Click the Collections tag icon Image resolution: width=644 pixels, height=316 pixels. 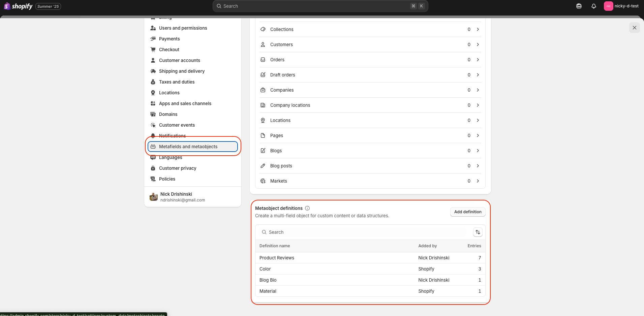pyautogui.click(x=263, y=29)
